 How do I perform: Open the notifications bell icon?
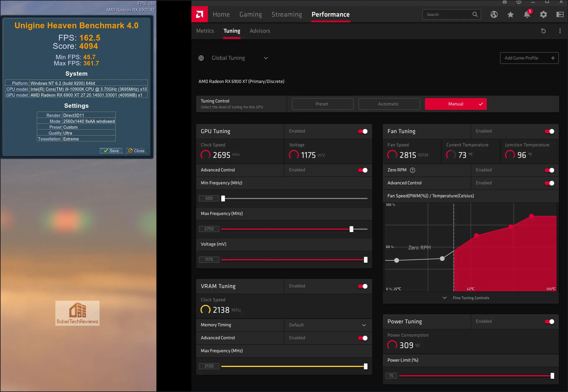(527, 14)
